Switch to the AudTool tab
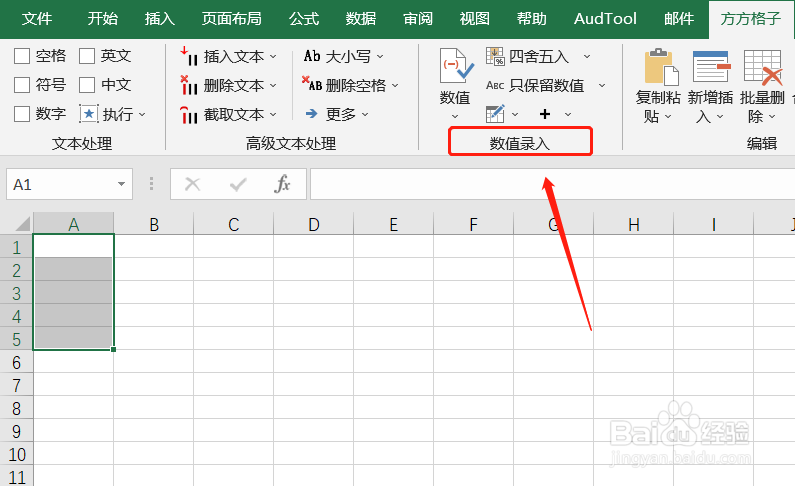 pos(605,19)
